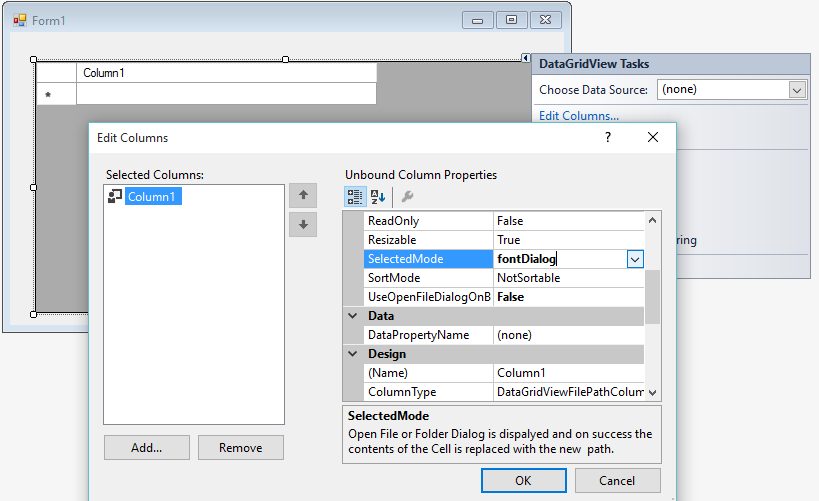Image resolution: width=819 pixels, height=501 pixels.
Task: Move column up with arrow button
Action: click(x=303, y=196)
